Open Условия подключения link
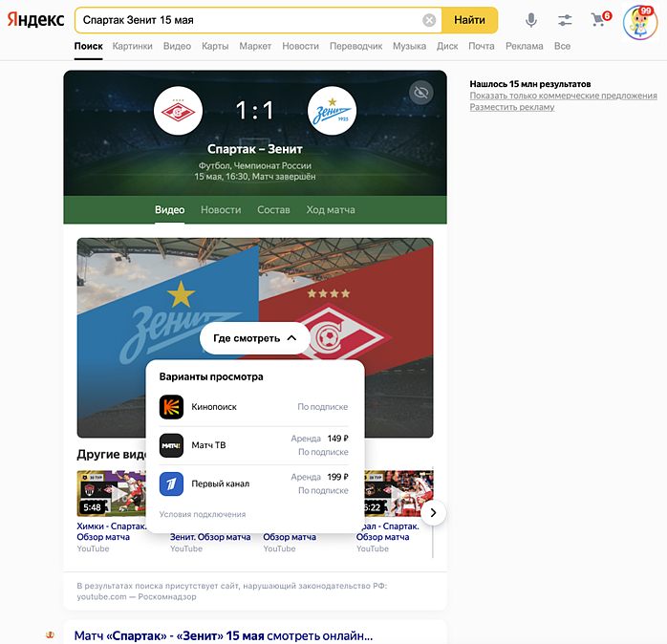Image resolution: width=667 pixels, height=644 pixels. (x=203, y=514)
